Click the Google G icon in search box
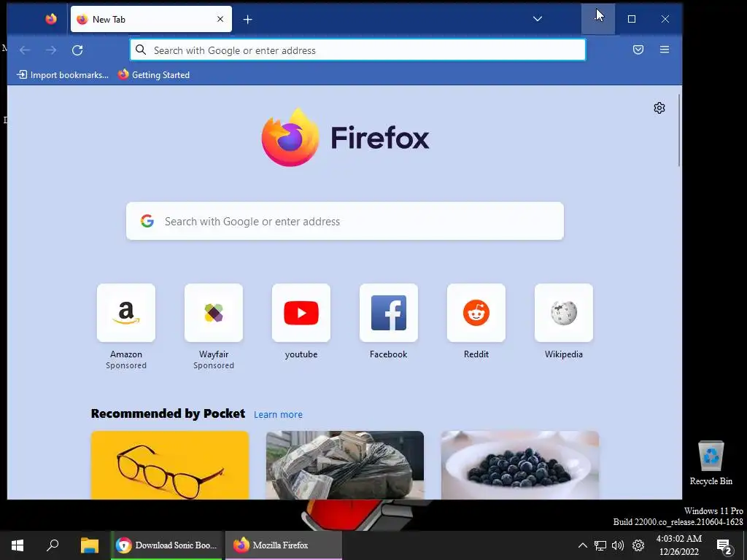This screenshot has width=747, height=560. pos(147,221)
